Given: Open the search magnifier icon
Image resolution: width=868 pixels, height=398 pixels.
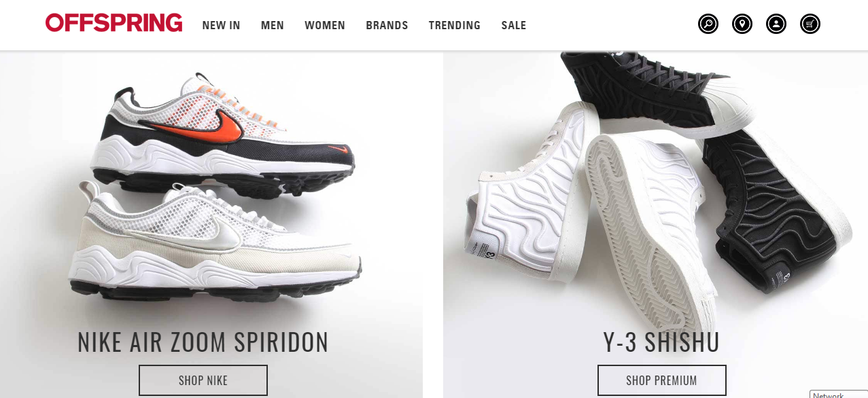Looking at the screenshot, I should pyautogui.click(x=708, y=24).
